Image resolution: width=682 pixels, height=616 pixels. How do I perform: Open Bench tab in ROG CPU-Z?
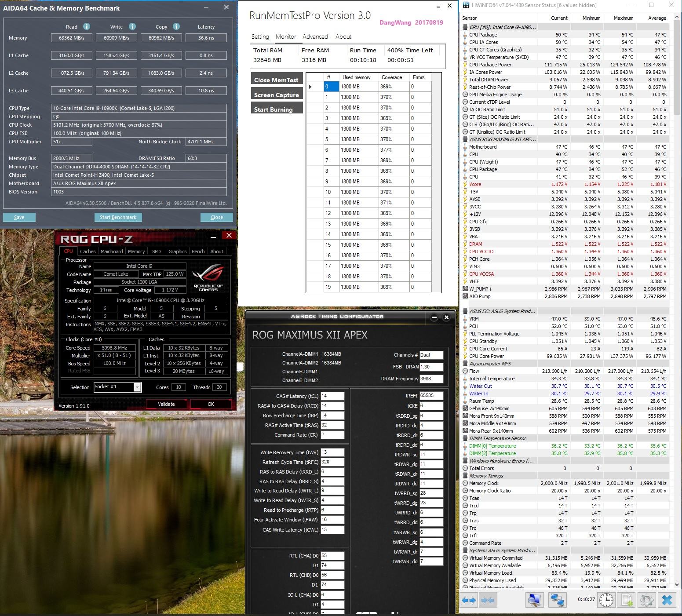coord(198,252)
